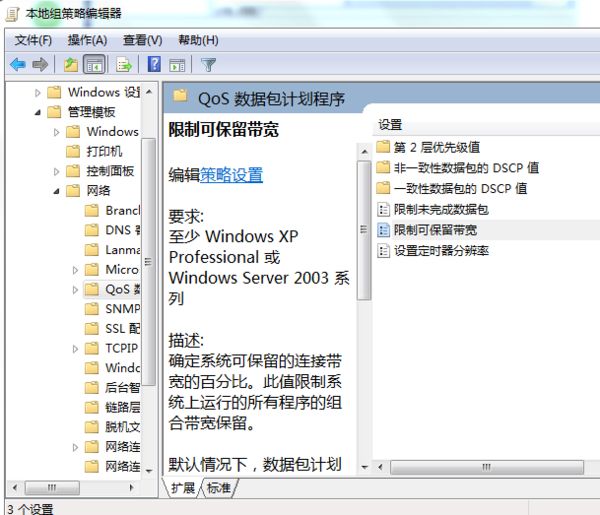This screenshot has width=600, height=515.
Task: Click the 策略设置 link
Action: (x=232, y=175)
